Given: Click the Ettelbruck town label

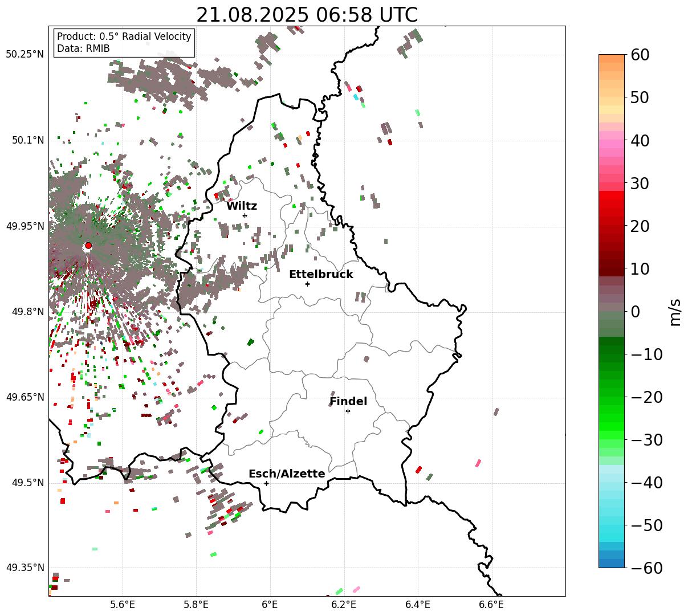Looking at the screenshot, I should point(321,274).
